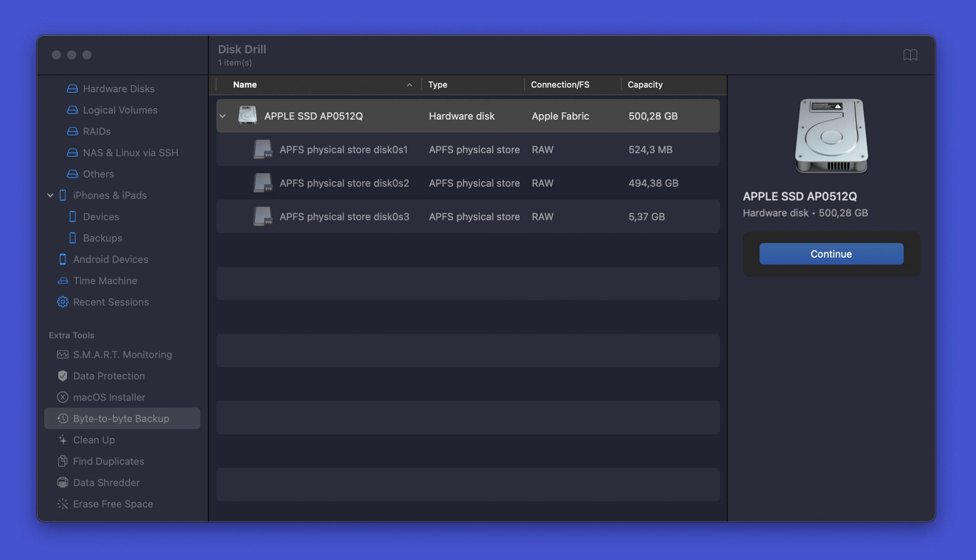976x560 pixels.
Task: Select Data Shredder from Extra Tools
Action: click(106, 483)
